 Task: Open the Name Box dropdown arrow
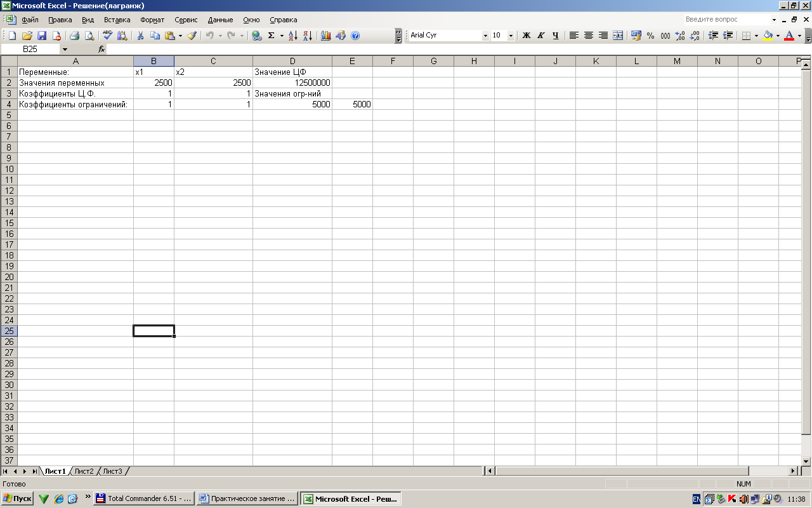tap(65, 49)
